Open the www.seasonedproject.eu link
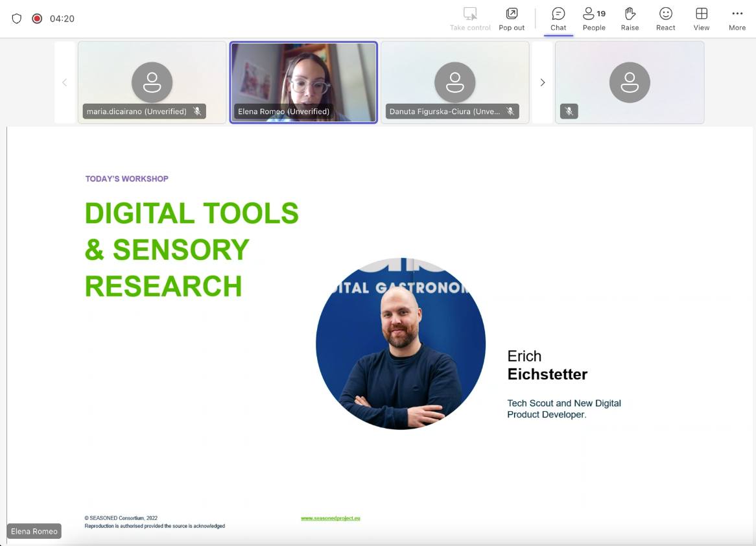 click(x=330, y=518)
